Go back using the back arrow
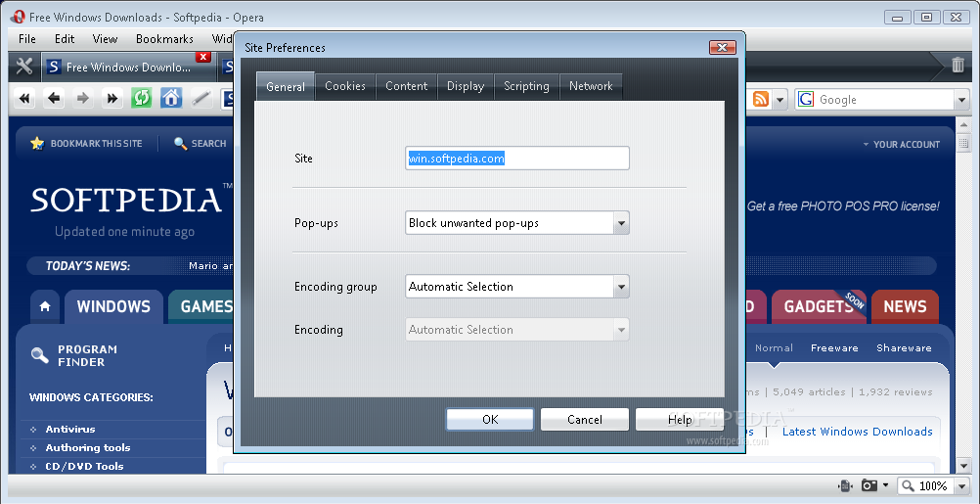980x504 pixels. pos(55,98)
